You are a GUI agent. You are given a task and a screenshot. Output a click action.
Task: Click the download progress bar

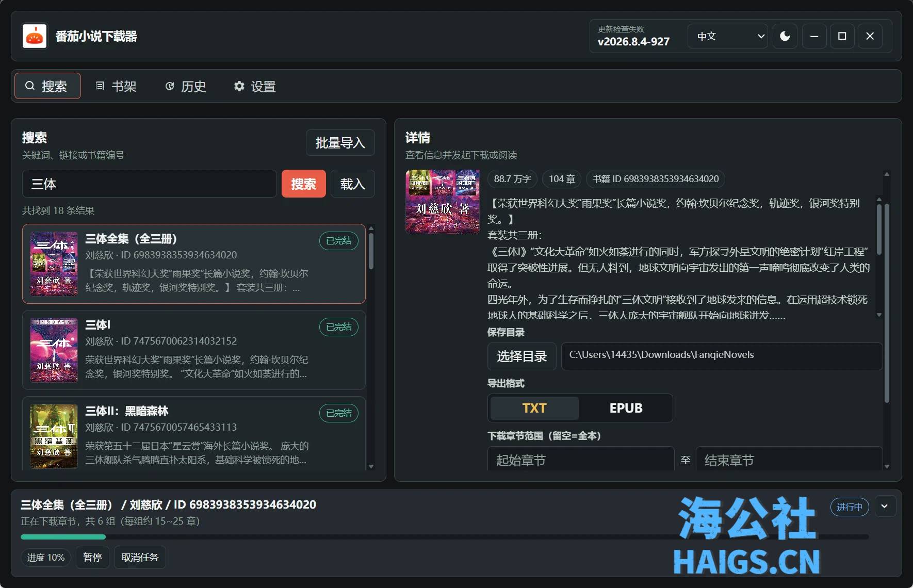445,537
